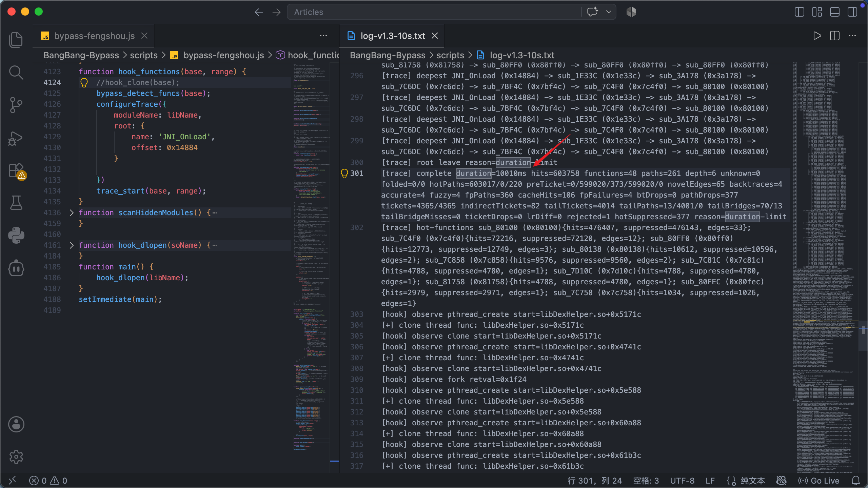Click the crossed-out Copilot icon in the status bar
The image size is (868, 488).
tap(781, 481)
